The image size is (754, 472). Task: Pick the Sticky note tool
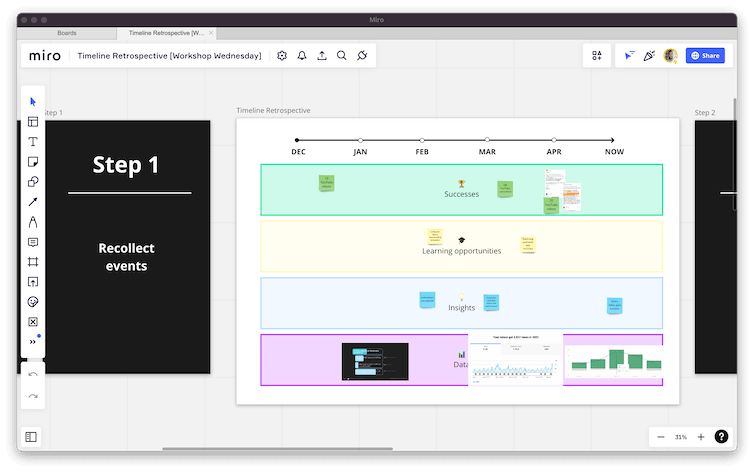pos(33,162)
